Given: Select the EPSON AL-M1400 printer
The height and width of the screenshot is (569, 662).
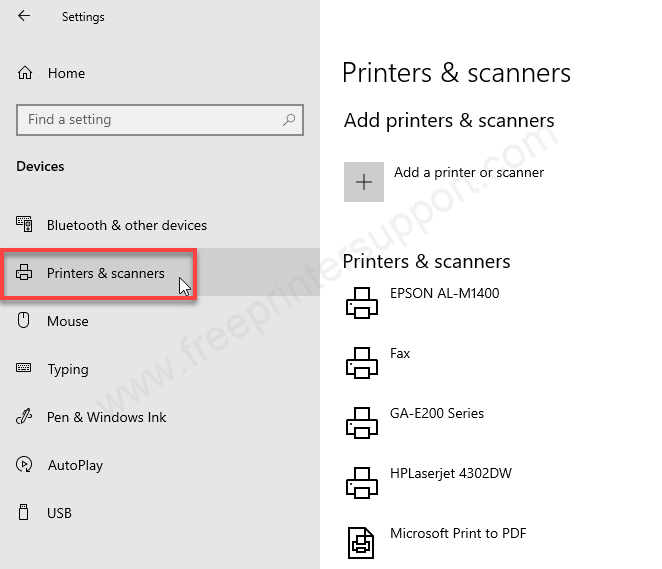Looking at the screenshot, I should 444,293.
